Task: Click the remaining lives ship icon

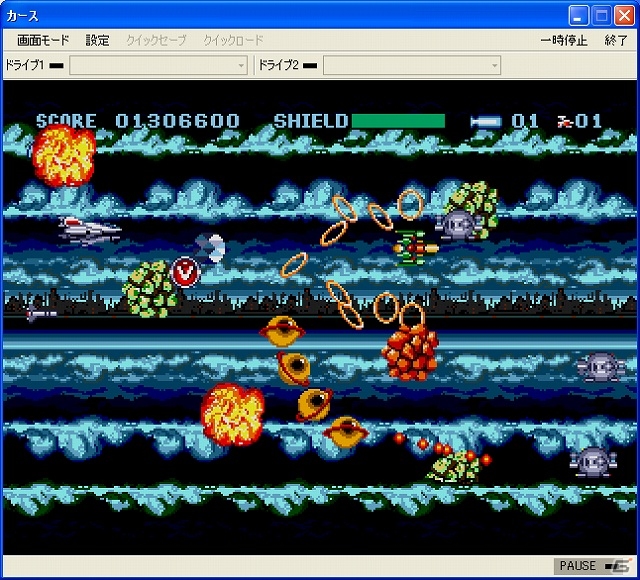Action: pos(565,121)
